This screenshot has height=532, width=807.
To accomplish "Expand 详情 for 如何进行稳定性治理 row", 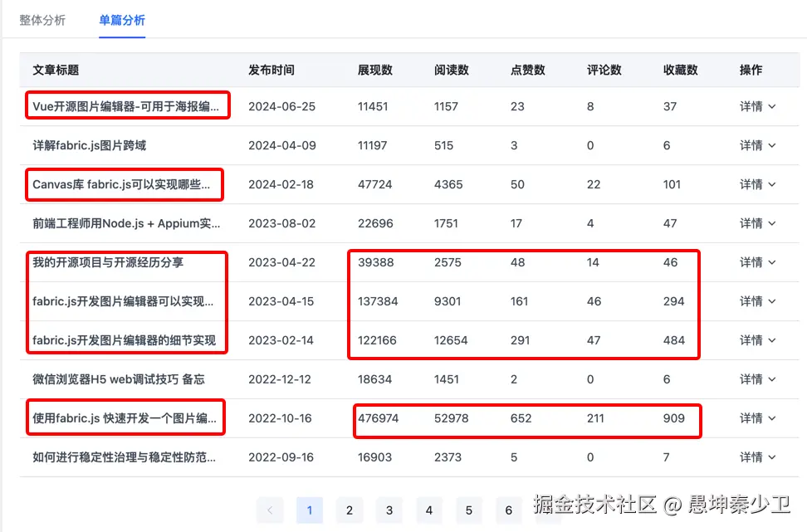I will point(757,457).
